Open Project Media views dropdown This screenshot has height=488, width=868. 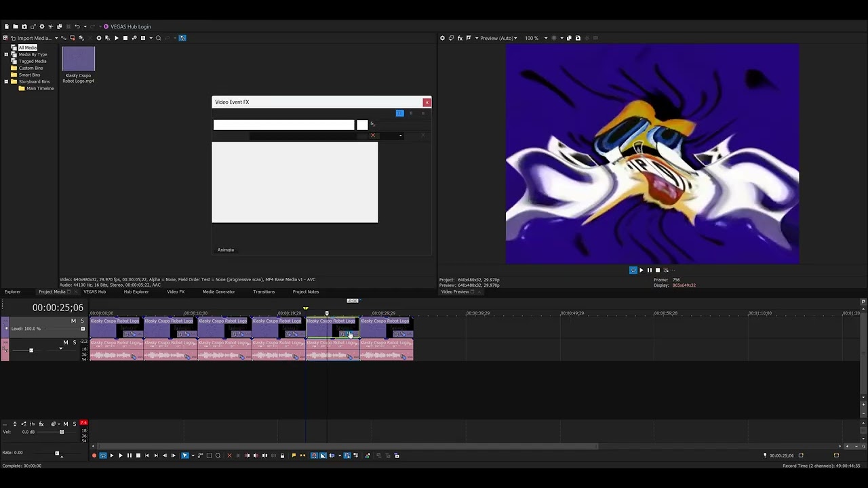coord(151,38)
